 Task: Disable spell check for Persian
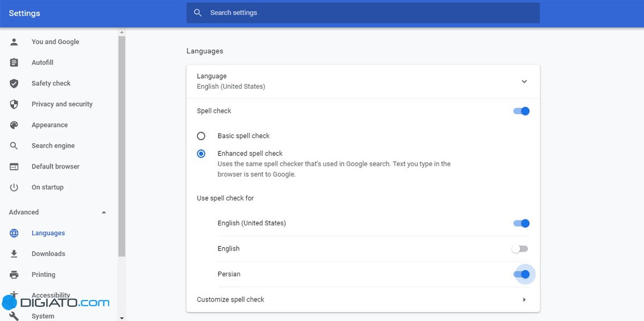pos(521,274)
